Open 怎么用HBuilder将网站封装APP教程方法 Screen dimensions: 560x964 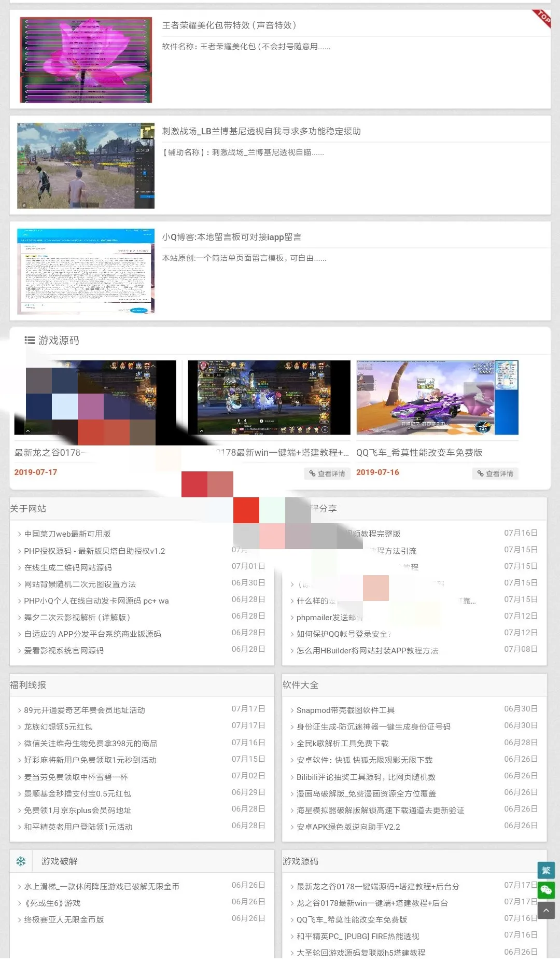367,650
